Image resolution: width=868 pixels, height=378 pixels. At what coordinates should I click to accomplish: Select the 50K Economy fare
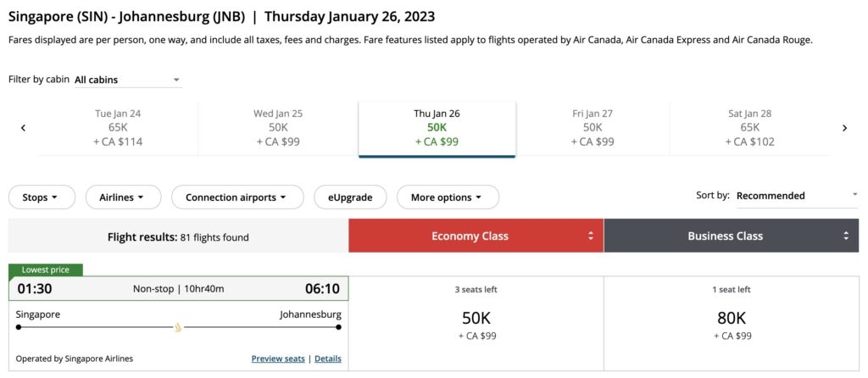[x=476, y=324]
